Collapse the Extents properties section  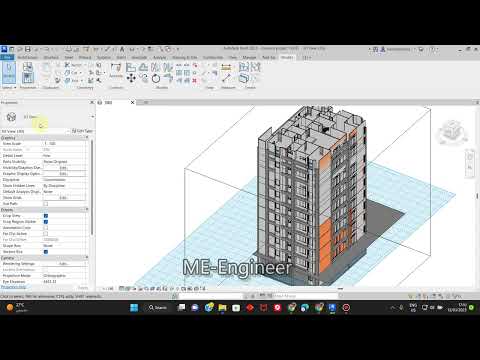(87, 209)
